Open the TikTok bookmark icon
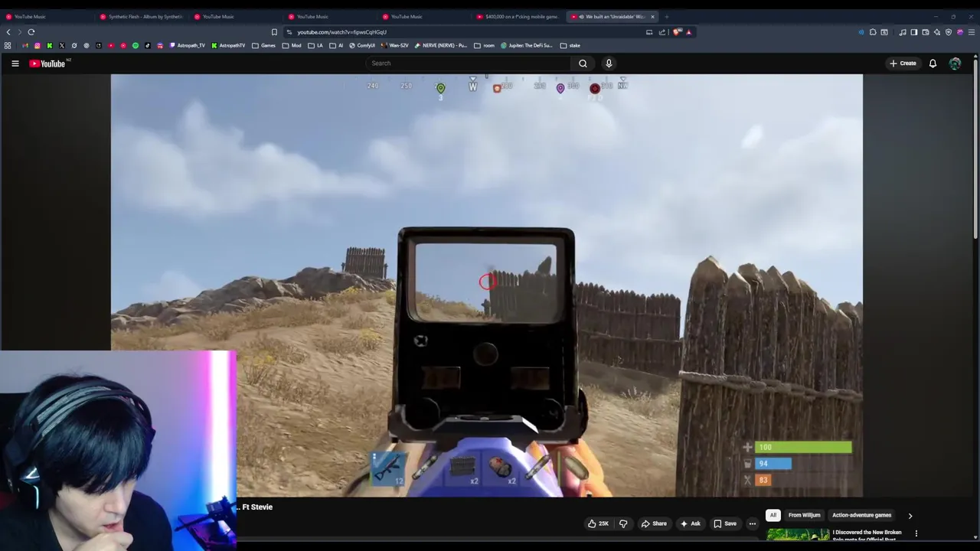 coord(148,45)
